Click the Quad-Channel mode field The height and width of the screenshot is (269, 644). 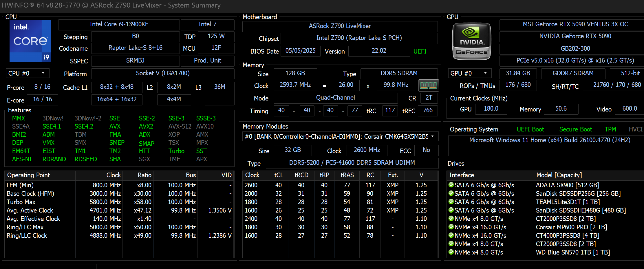tap(336, 98)
